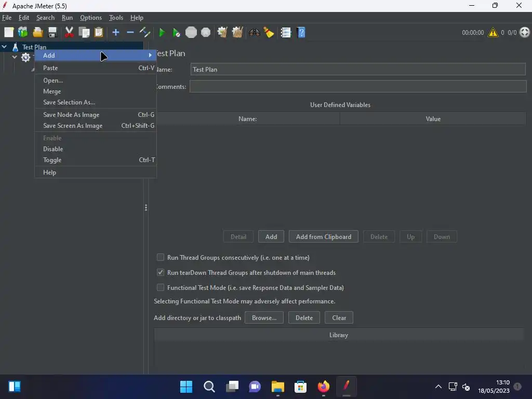Screen dimensions: 532x399
Task: Click the Add from Clipboard button
Action: click(323, 237)
